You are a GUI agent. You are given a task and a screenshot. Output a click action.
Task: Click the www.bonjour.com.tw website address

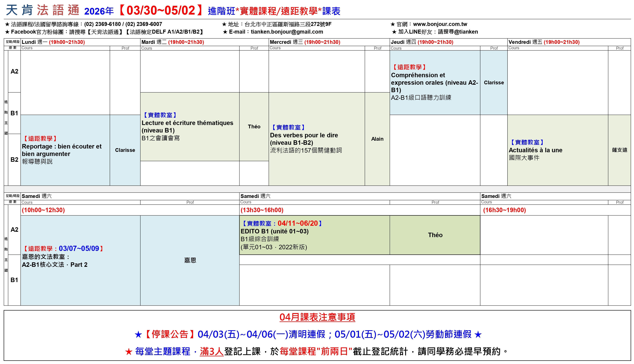pos(440,24)
